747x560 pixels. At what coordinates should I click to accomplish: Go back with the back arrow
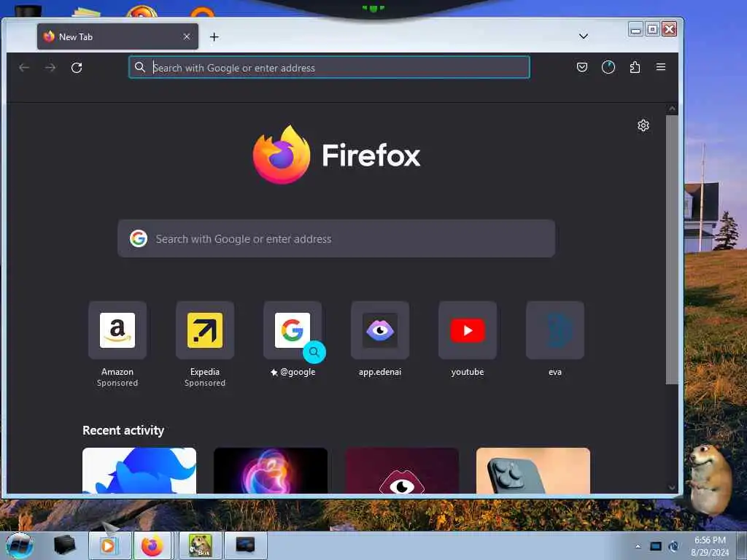pos(24,68)
